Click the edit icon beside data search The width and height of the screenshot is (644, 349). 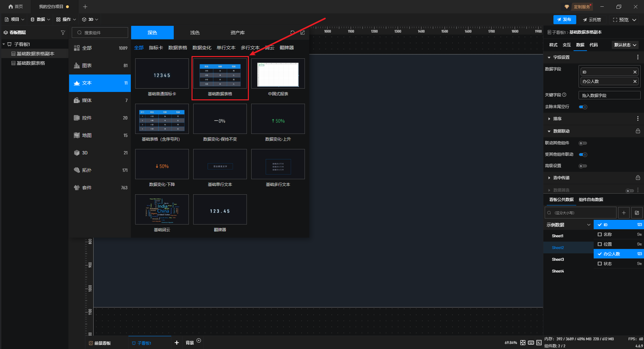pos(637,213)
